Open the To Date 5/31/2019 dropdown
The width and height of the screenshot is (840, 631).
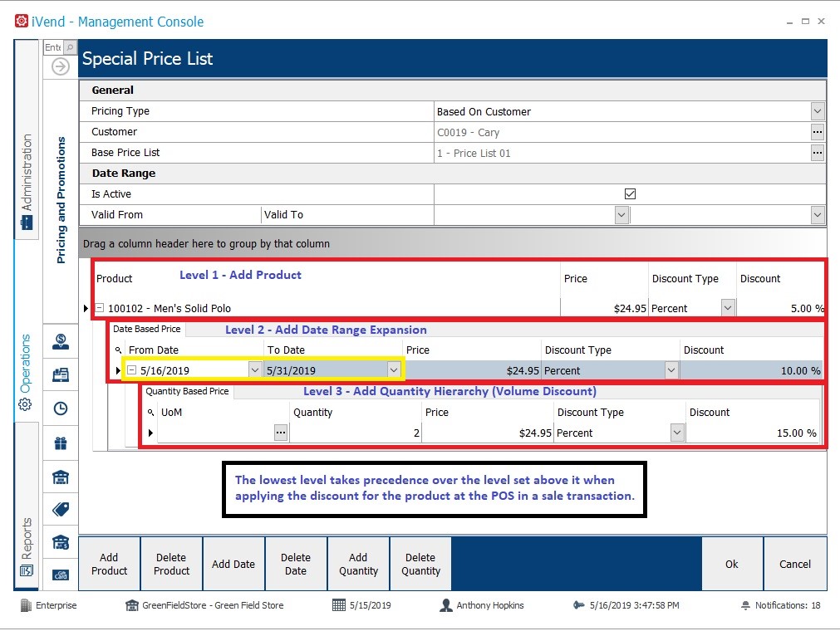(394, 369)
